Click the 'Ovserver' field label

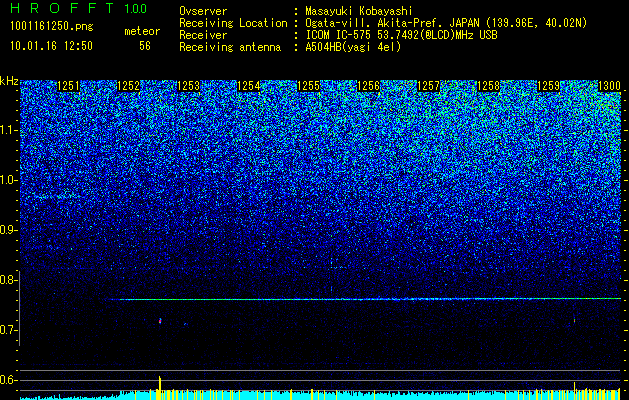pyautogui.click(x=203, y=11)
